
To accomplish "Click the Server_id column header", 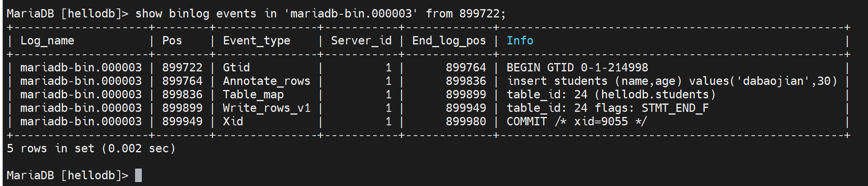I will 361,41.
